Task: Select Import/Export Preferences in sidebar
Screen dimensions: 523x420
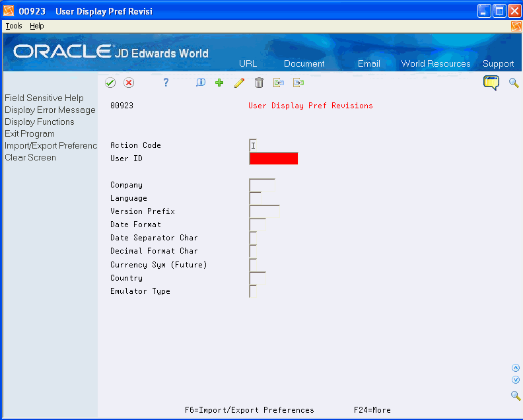Action: click(x=51, y=146)
